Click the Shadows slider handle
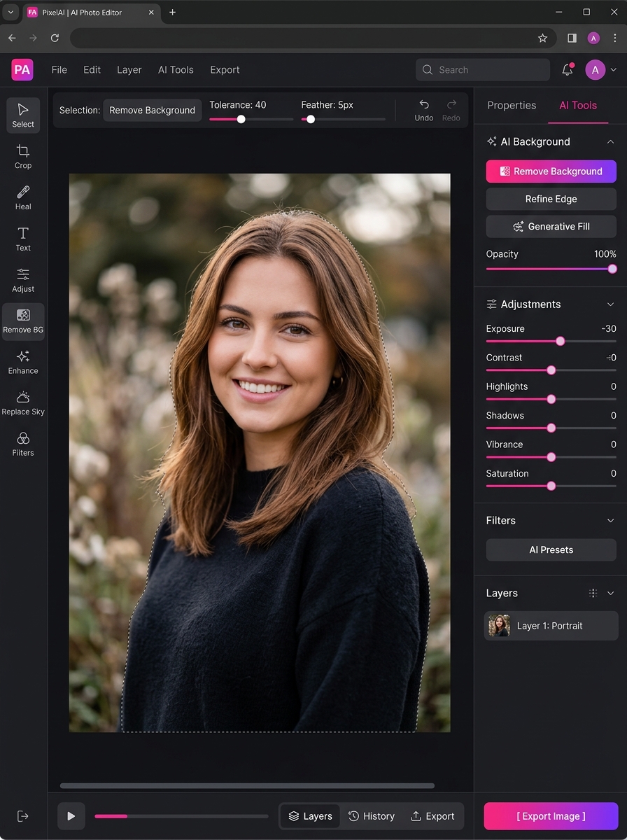 [x=551, y=428]
